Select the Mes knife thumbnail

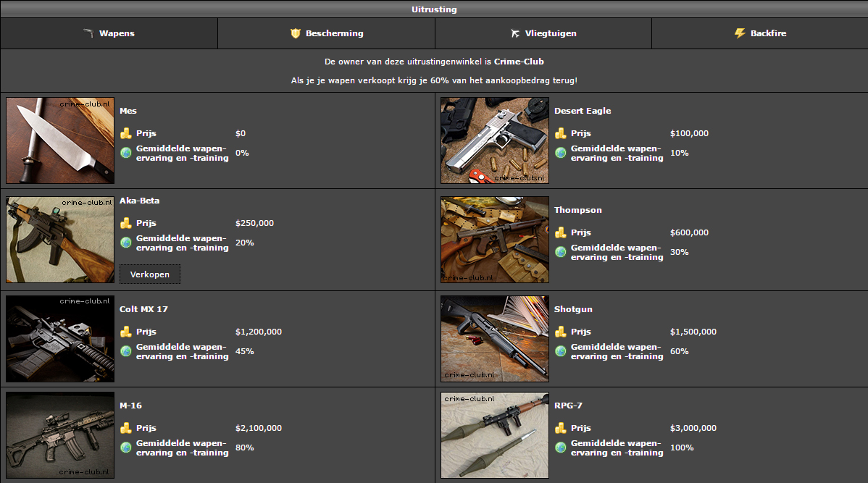point(60,140)
